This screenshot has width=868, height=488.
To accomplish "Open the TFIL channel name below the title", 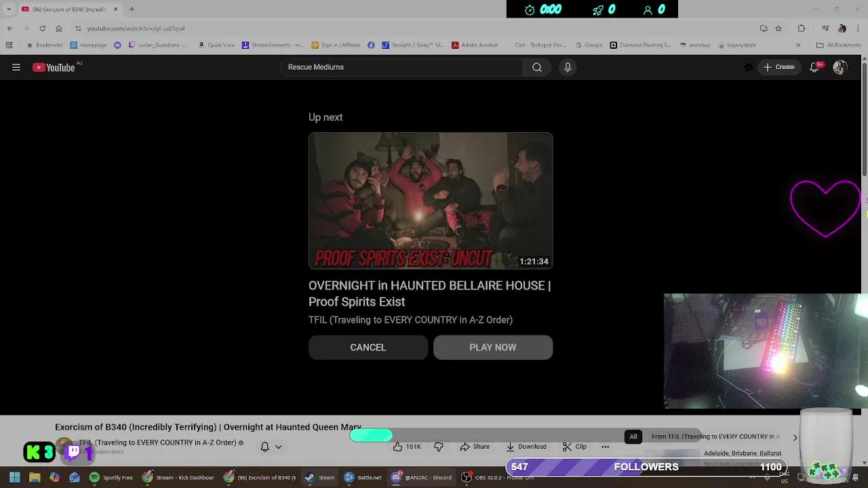I will pyautogui.click(x=157, y=443).
